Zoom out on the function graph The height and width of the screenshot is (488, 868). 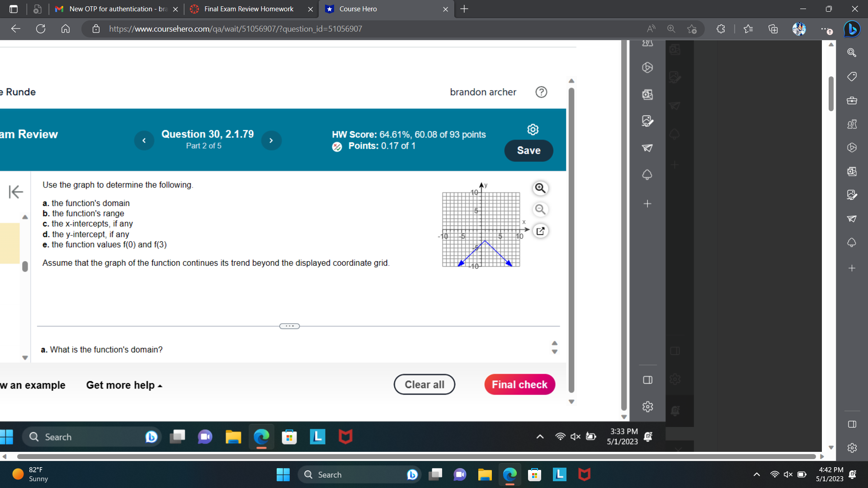pyautogui.click(x=540, y=209)
